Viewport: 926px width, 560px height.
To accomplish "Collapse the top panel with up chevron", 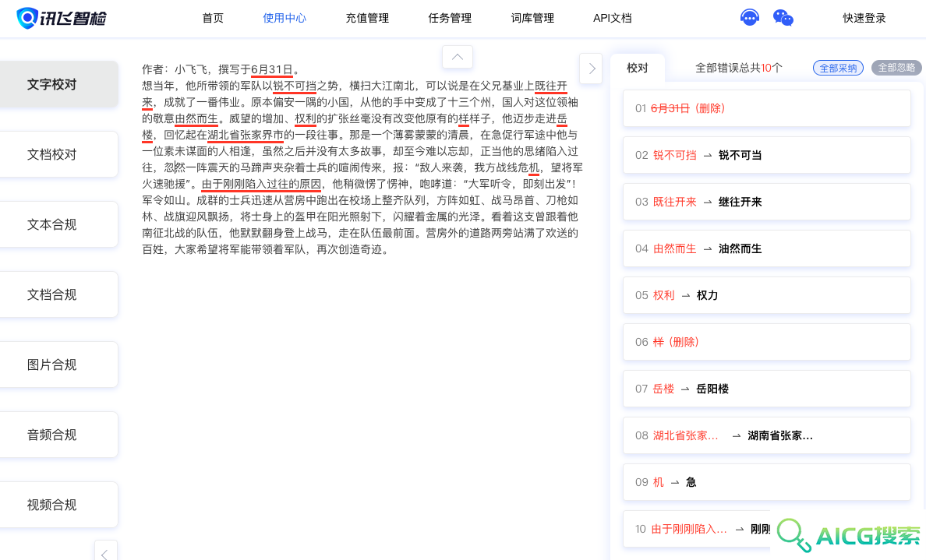I will pos(457,57).
